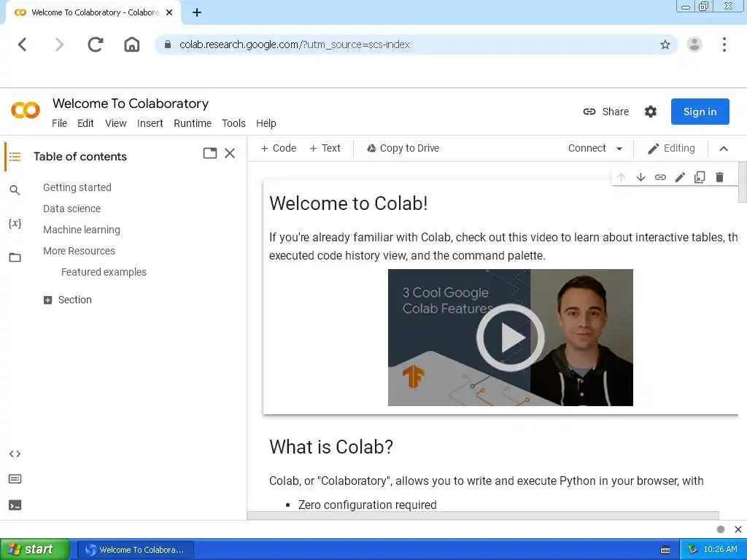Click the Welcome To Colabora taskbar item

(135, 550)
